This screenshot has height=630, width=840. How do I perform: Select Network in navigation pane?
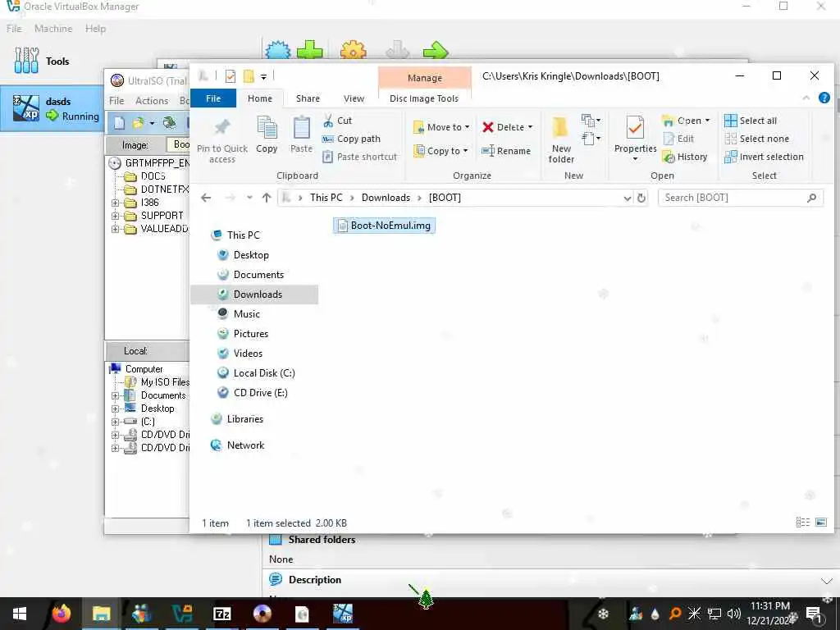[x=245, y=445]
